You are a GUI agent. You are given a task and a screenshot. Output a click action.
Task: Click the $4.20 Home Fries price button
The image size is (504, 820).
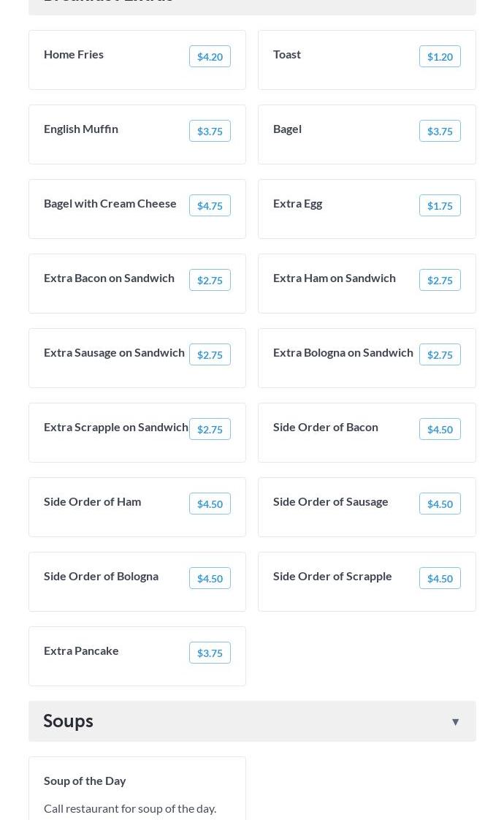[210, 57]
